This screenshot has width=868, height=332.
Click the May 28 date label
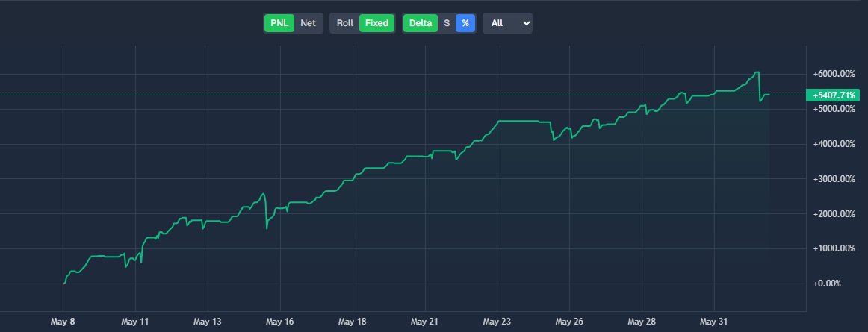642,322
